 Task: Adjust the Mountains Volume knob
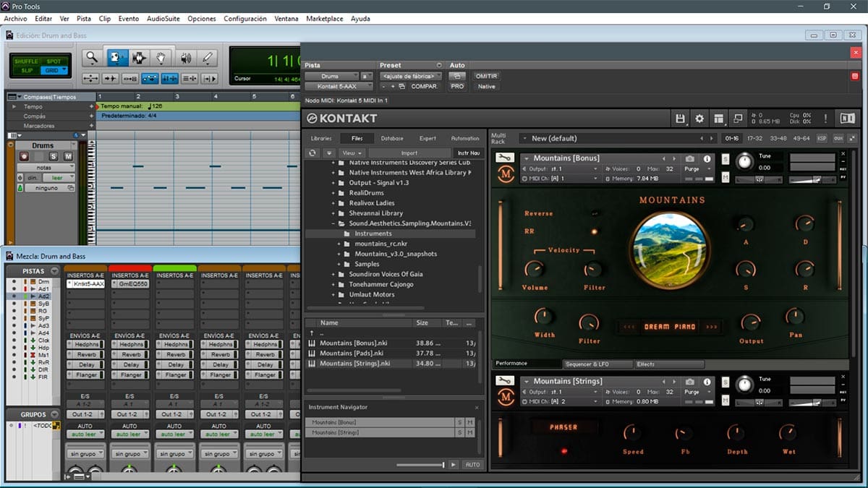pos(535,270)
